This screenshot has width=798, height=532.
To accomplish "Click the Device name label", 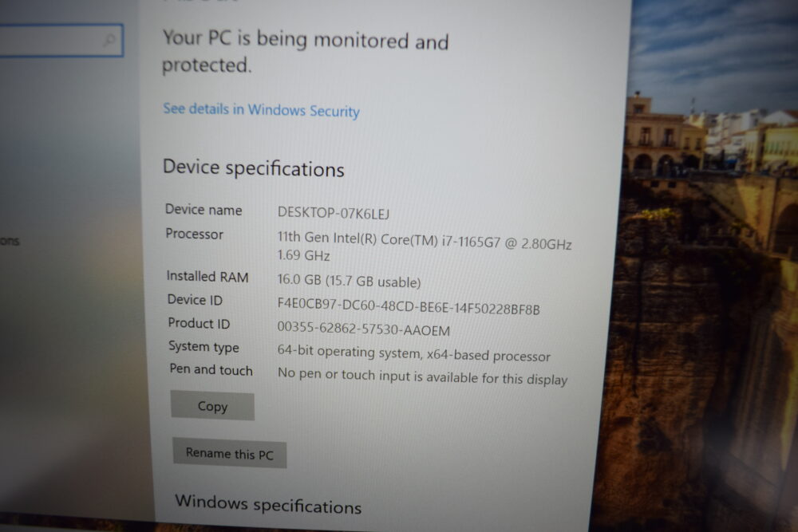I will 203,210.
